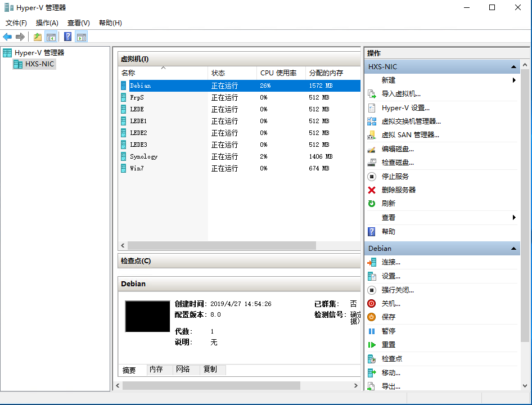Click the red X 删除服务器 icon
The image size is (532, 405).
[x=372, y=190]
